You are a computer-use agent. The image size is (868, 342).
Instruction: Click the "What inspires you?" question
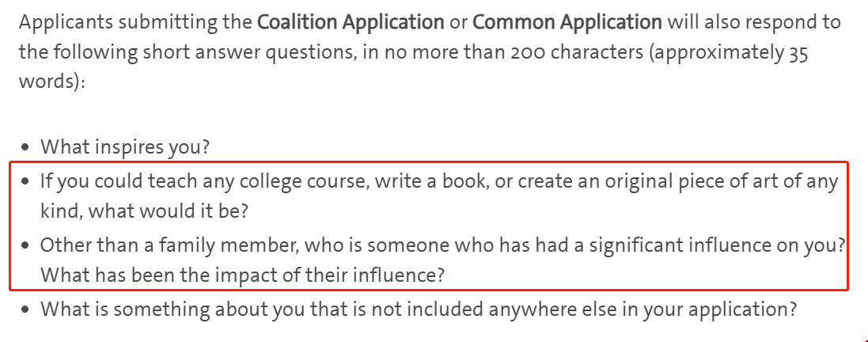[125, 148]
